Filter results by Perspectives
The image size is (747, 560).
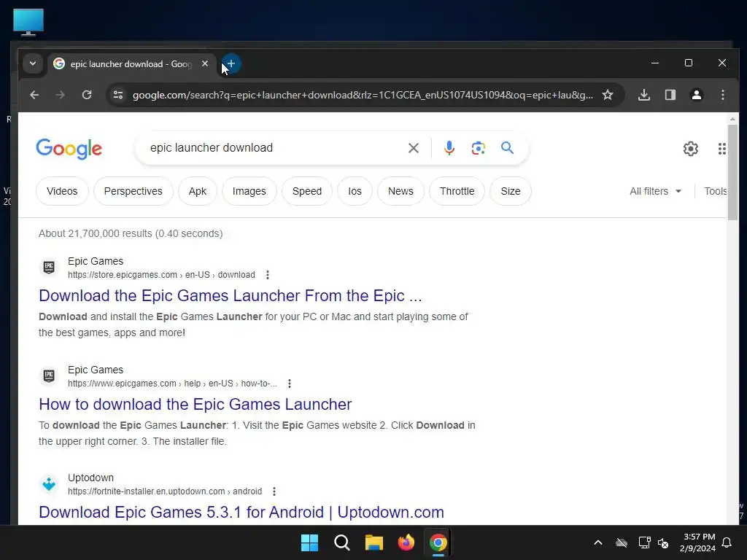point(133,191)
